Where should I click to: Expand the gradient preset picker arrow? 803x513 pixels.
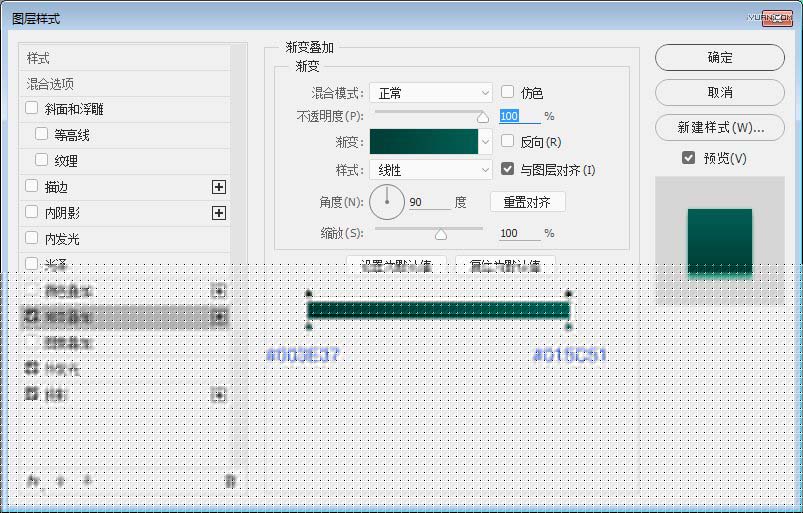tap(486, 143)
